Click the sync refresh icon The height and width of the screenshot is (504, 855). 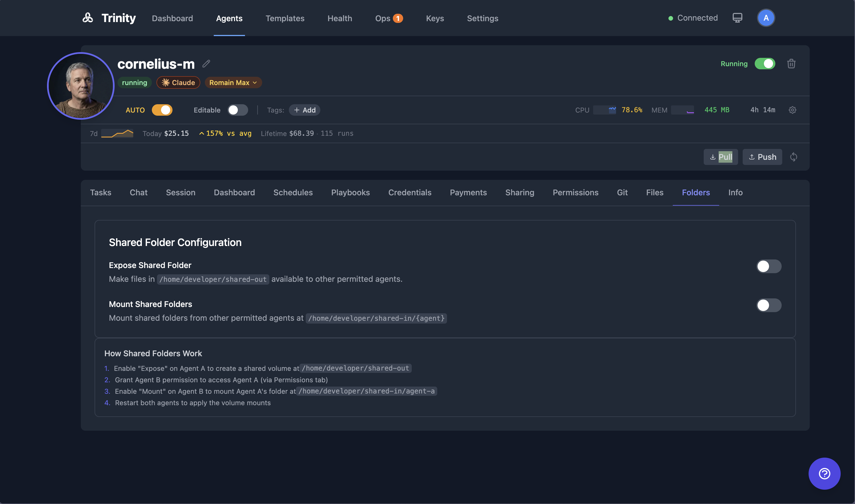[x=793, y=157]
